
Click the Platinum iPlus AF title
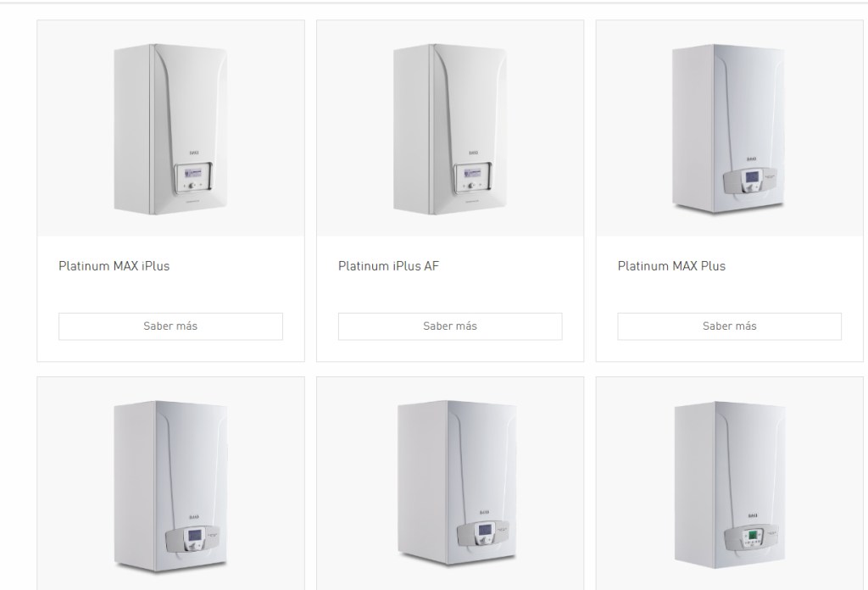tap(388, 266)
